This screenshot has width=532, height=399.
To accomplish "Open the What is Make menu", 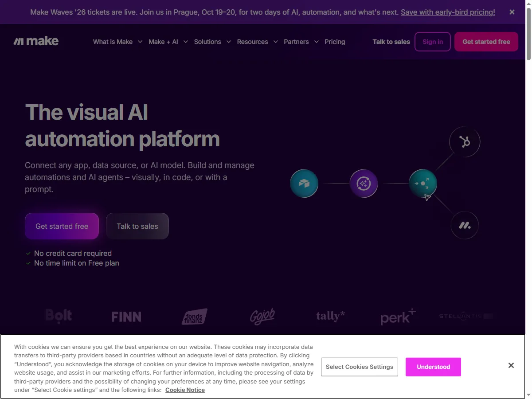I will pyautogui.click(x=113, y=42).
